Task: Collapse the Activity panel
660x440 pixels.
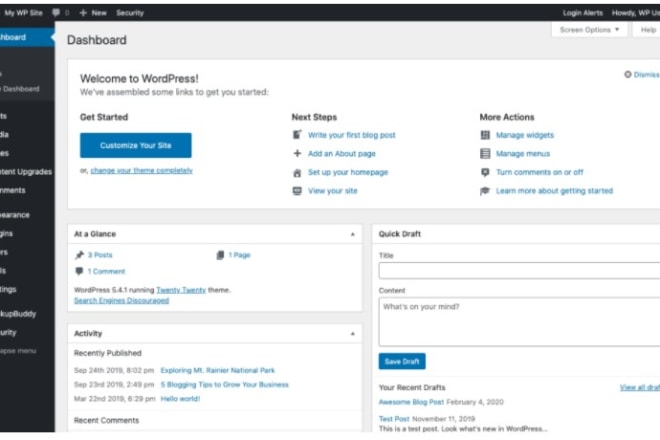Action: click(x=353, y=333)
